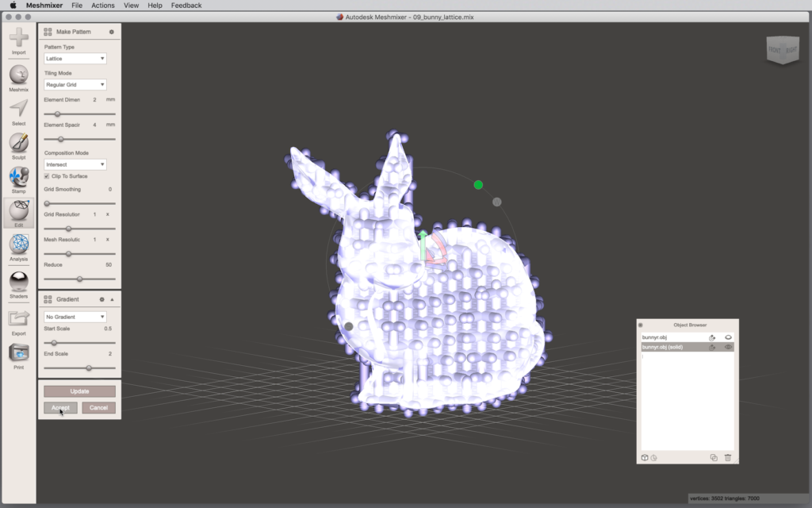Open the Pattern Type dropdown
Viewport: 812px width, 508px height.
[75, 59]
